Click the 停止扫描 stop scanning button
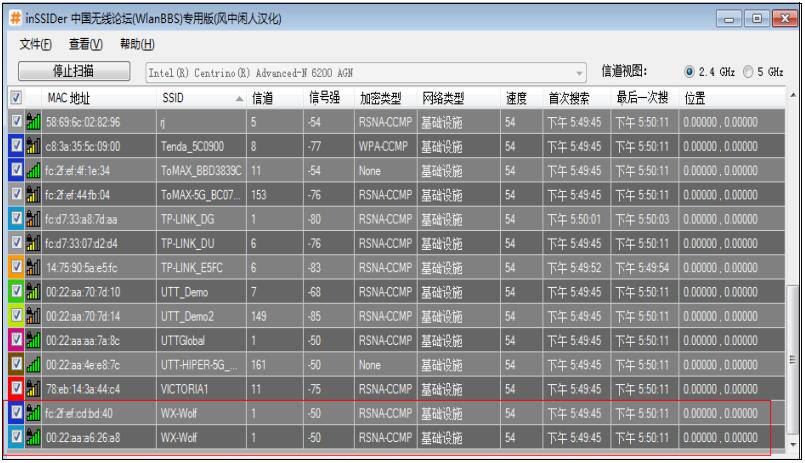The height and width of the screenshot is (463, 805). coord(74,71)
